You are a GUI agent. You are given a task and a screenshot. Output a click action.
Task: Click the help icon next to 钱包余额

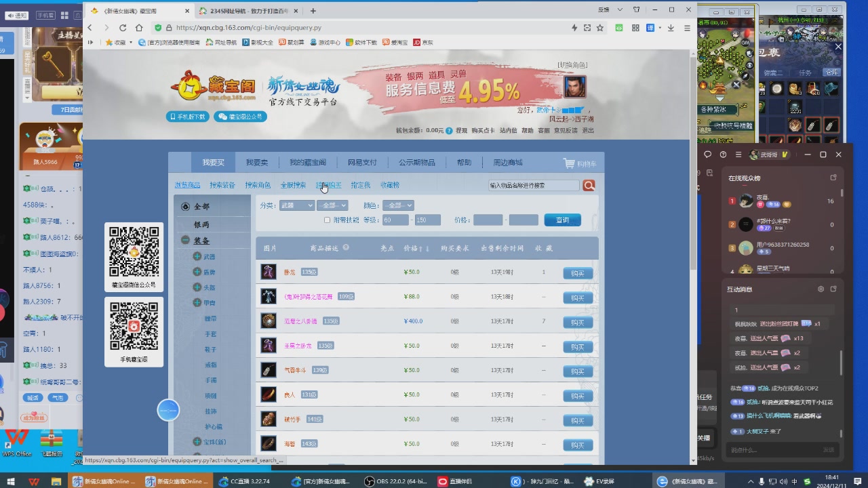click(449, 131)
